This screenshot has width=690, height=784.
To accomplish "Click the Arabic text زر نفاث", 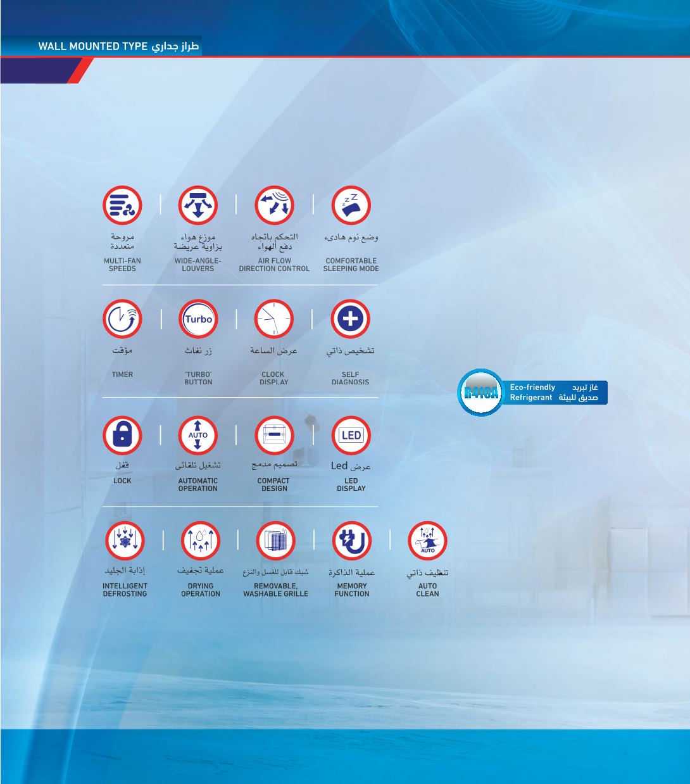I will click(198, 350).
